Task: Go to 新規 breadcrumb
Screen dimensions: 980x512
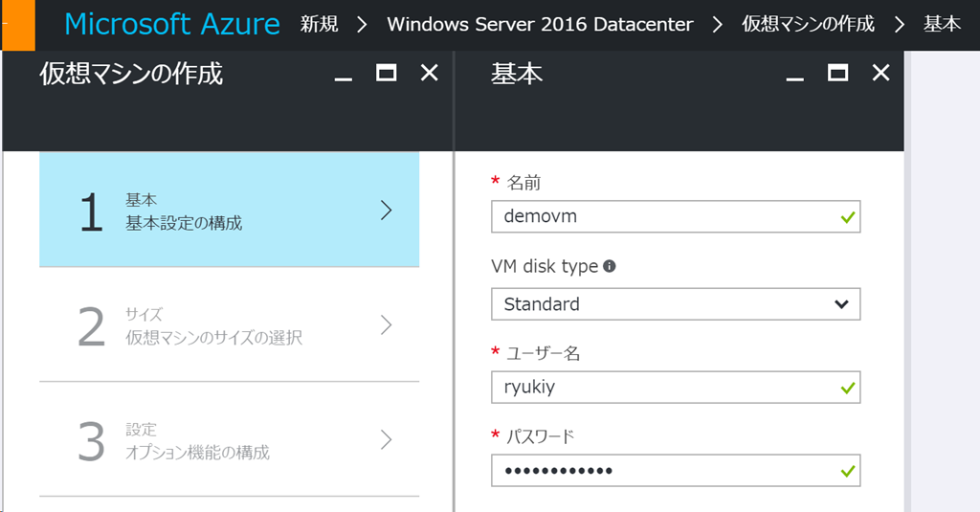Action: 320,24
